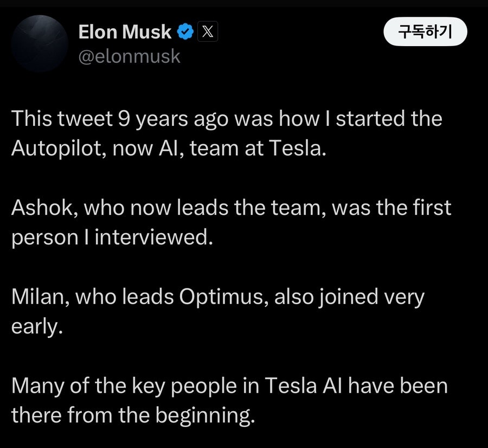The image size is (488, 448).
Task: Click the name 'Ashok' in the tweet
Action: 42,207
